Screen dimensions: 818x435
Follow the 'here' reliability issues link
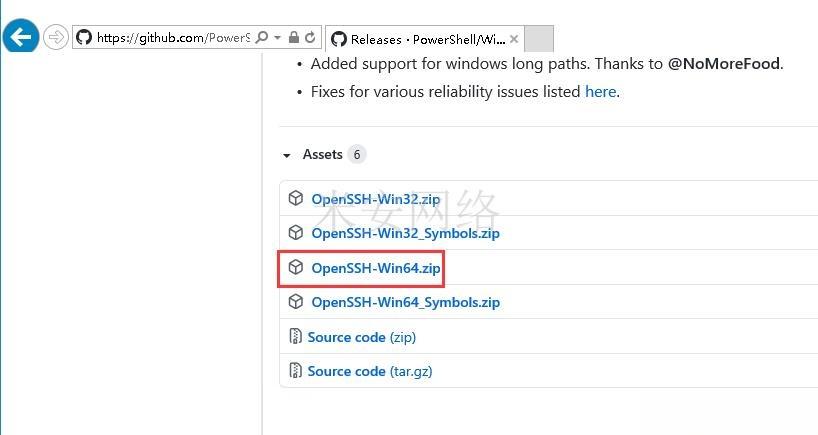click(600, 92)
